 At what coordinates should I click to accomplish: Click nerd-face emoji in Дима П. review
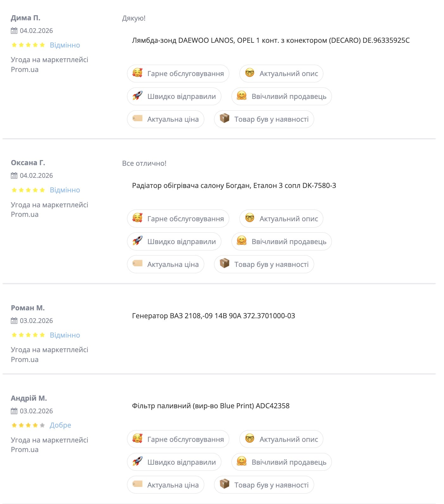250,73
